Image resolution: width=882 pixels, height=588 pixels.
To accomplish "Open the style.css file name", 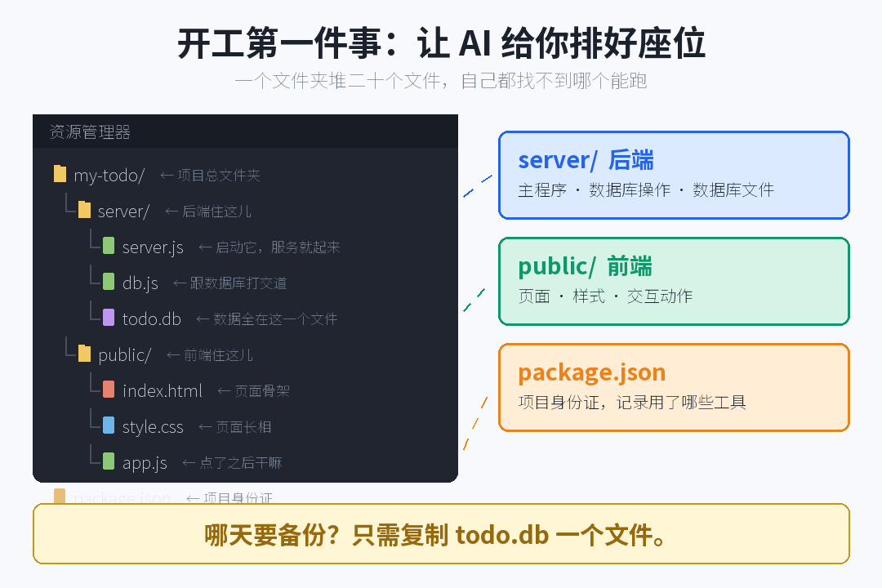I will pyautogui.click(x=153, y=427).
